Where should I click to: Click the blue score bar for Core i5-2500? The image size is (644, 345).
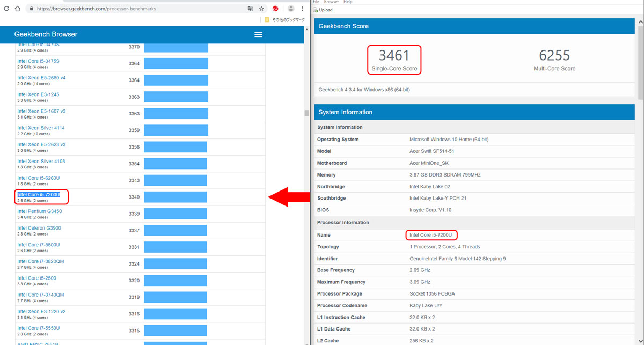click(x=176, y=281)
